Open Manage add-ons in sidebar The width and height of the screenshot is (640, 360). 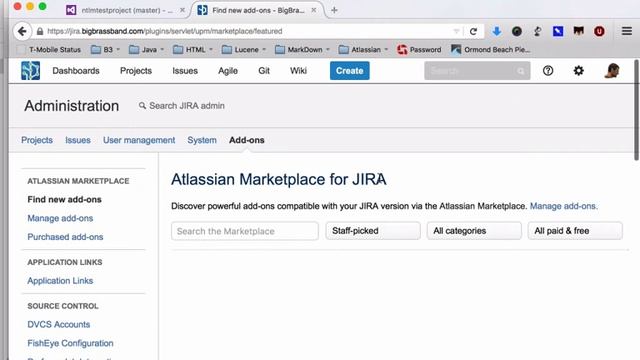tap(60, 218)
